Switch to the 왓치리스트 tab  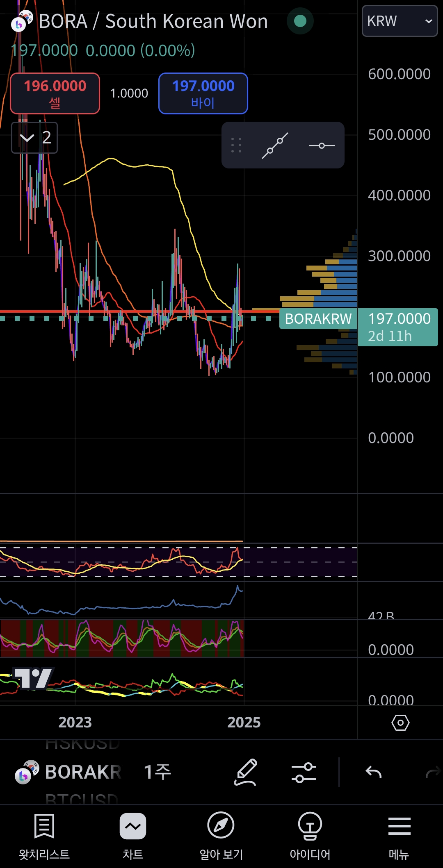click(x=44, y=836)
